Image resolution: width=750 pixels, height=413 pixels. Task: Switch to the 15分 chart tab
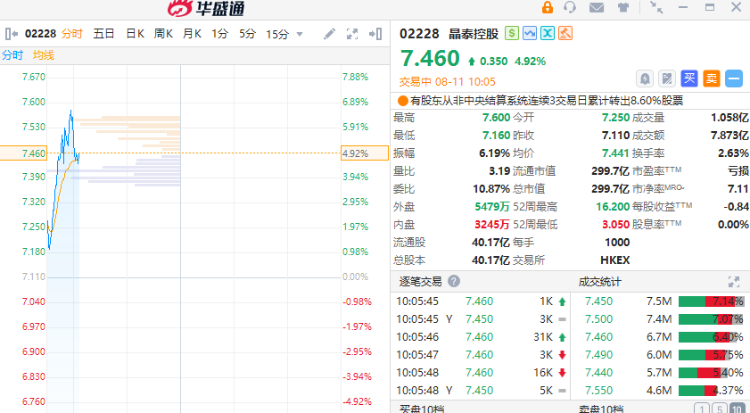277,34
